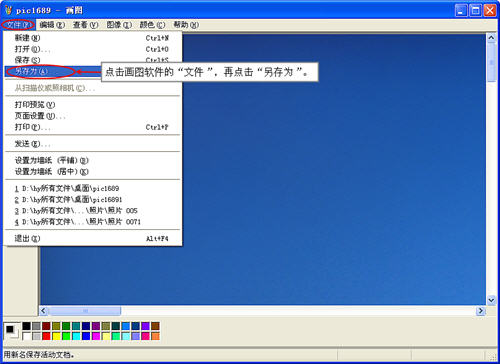The image size is (500, 364).
Task: Choose the orange swatch
Action: (x=156, y=336)
